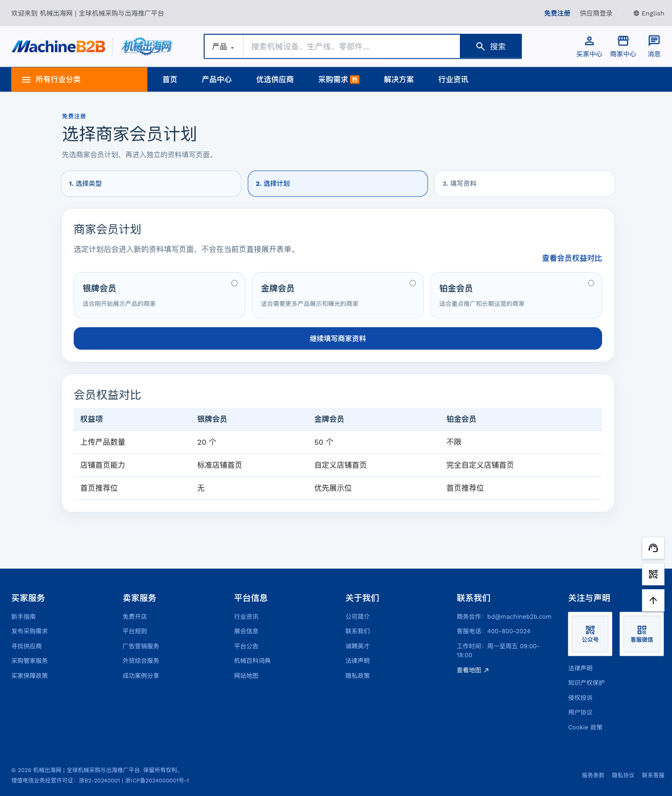Open 机械百科词典 footer link
672x796 pixels.
[252, 661]
